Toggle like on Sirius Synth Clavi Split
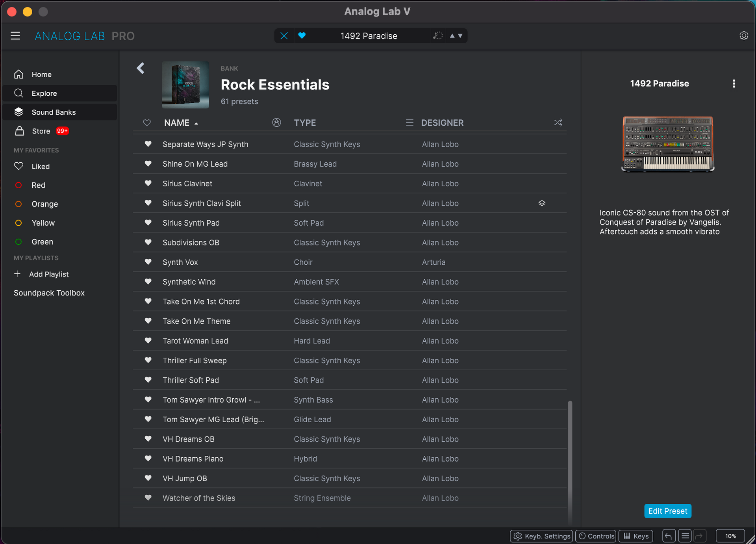 click(x=148, y=203)
